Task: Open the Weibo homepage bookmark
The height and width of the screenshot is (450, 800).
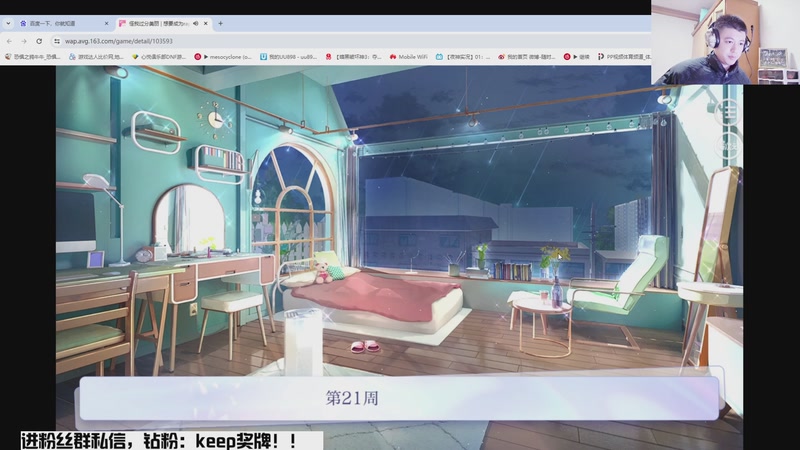Action: click(527, 57)
